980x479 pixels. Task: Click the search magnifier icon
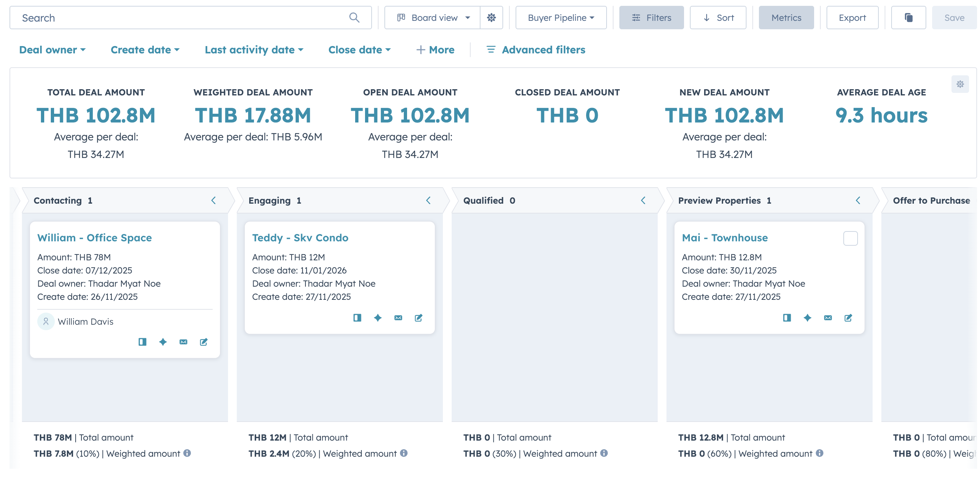click(x=354, y=17)
